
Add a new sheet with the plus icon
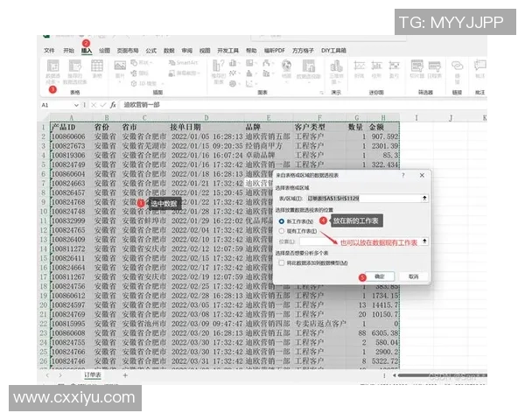pyautogui.click(x=125, y=375)
